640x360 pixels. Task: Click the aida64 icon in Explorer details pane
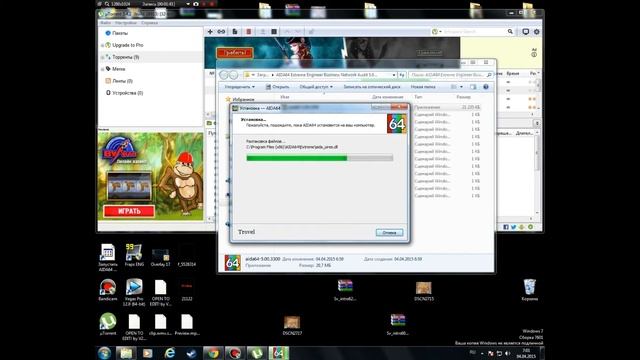(233, 262)
